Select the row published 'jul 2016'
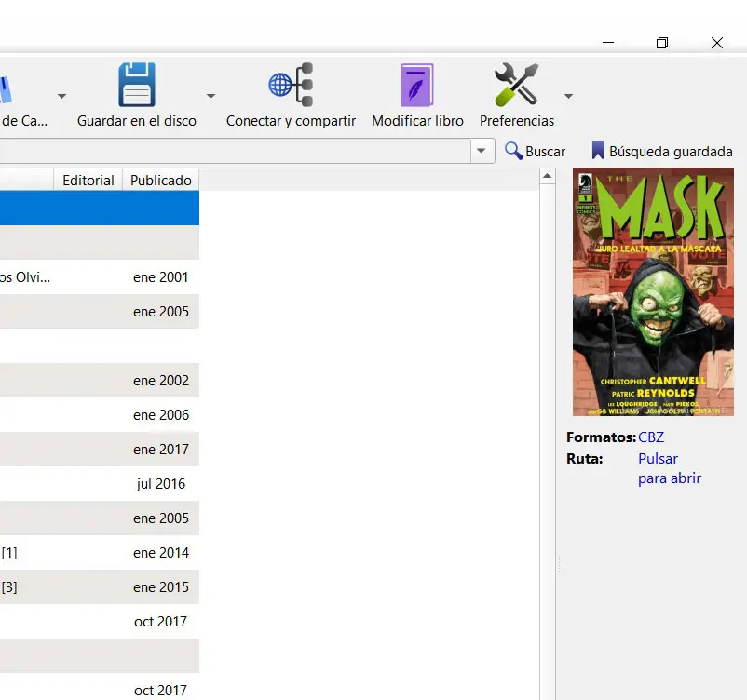This screenshot has width=747, height=700. coord(100,484)
